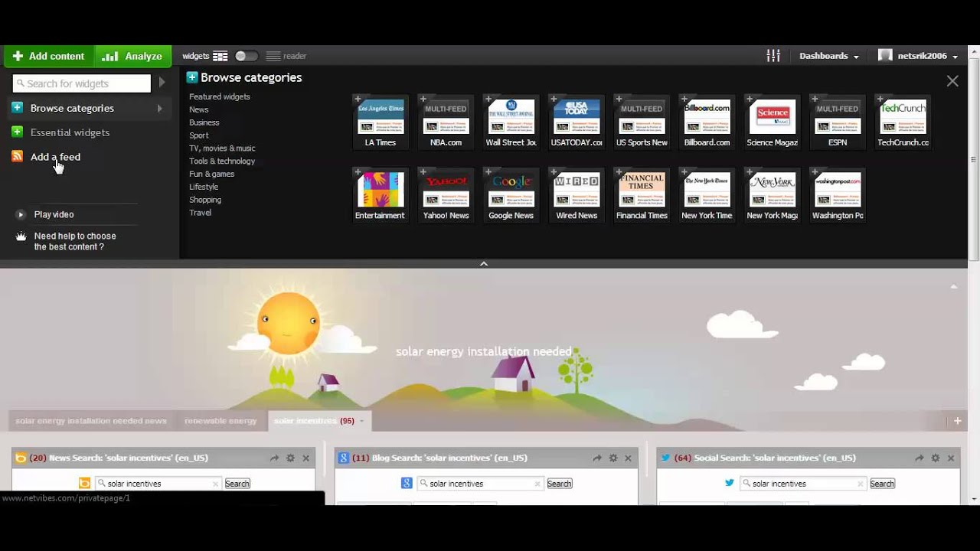Toggle widgets/reader view switch
This screenshot has width=980, height=551.
pyautogui.click(x=246, y=56)
